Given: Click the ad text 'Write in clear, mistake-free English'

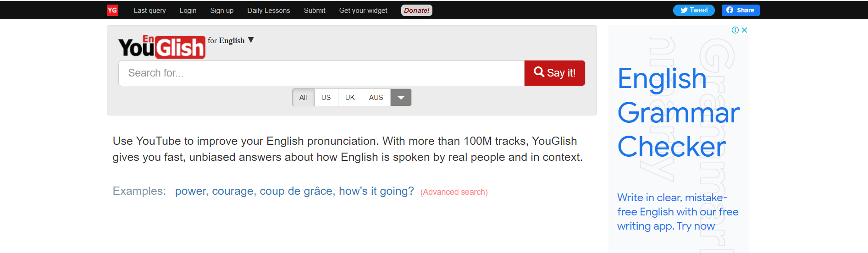Looking at the screenshot, I should click(678, 212).
